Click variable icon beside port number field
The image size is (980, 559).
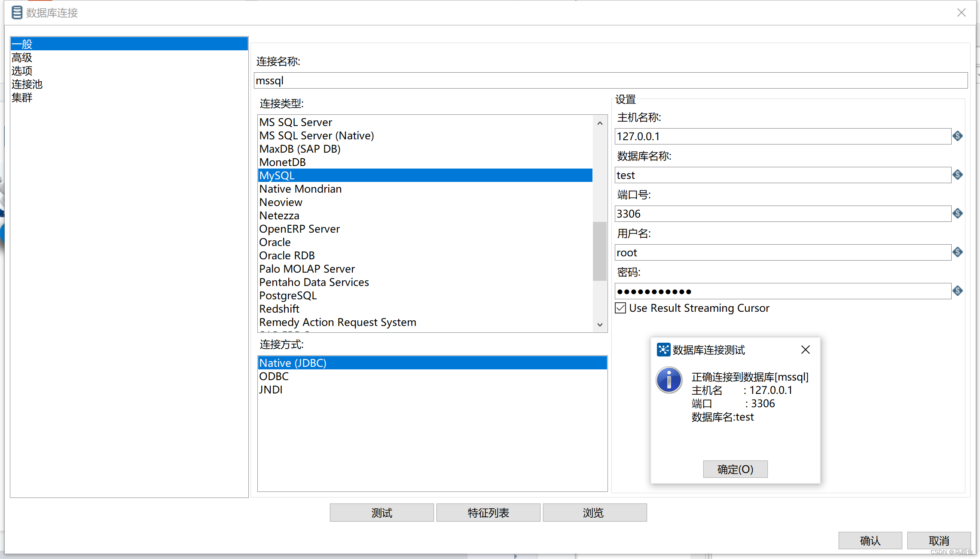click(957, 214)
